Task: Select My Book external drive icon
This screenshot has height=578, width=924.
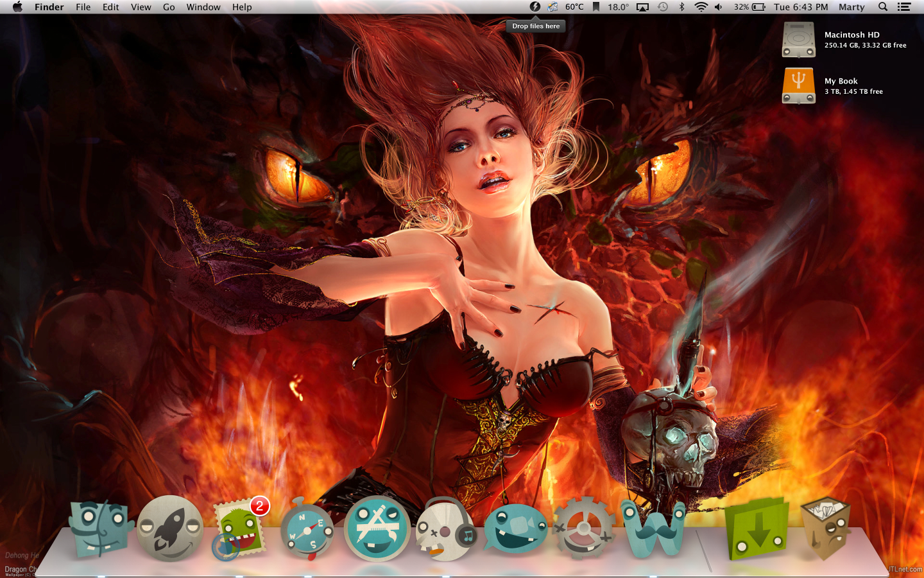Action: coord(798,86)
